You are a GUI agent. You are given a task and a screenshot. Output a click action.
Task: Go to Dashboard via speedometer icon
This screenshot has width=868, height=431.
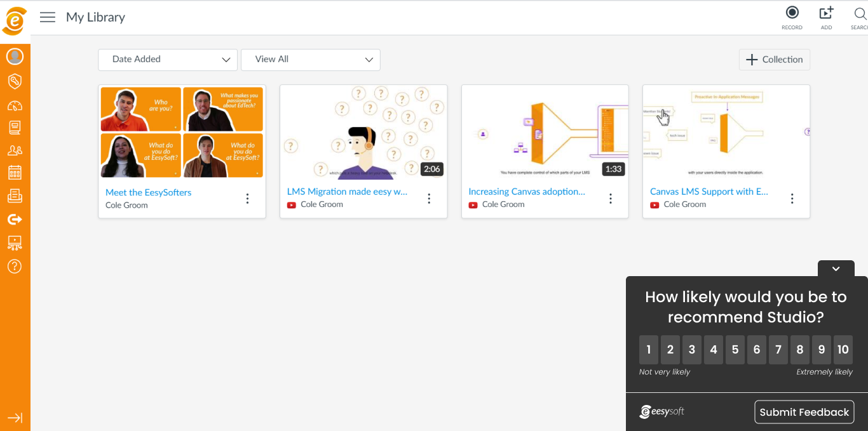tap(15, 105)
